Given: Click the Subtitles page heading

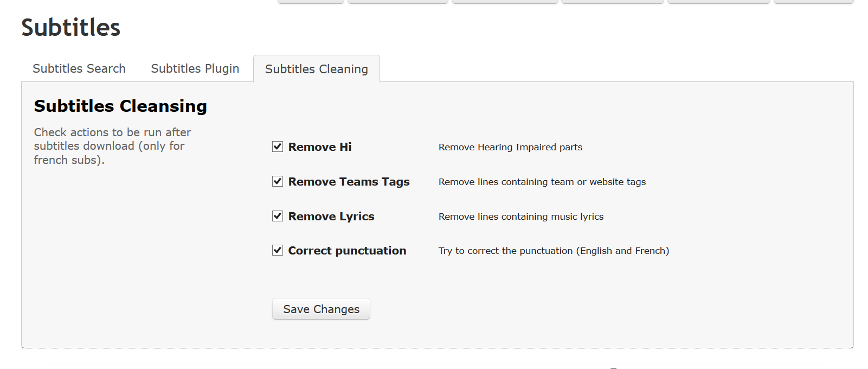Looking at the screenshot, I should pos(71,28).
